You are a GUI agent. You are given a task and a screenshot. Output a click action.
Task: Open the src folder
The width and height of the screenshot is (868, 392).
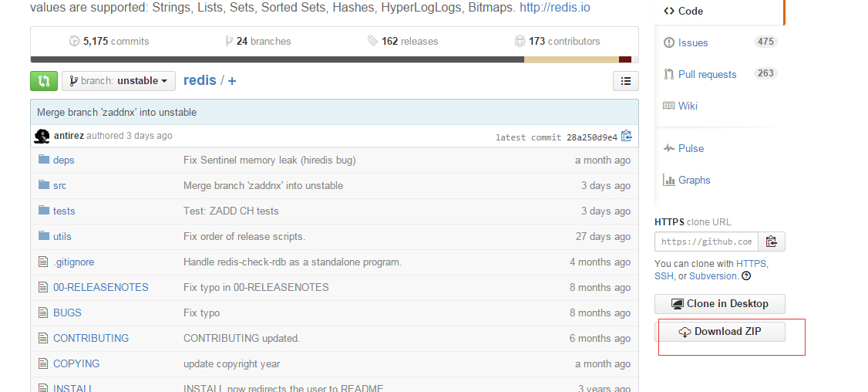pos(60,186)
